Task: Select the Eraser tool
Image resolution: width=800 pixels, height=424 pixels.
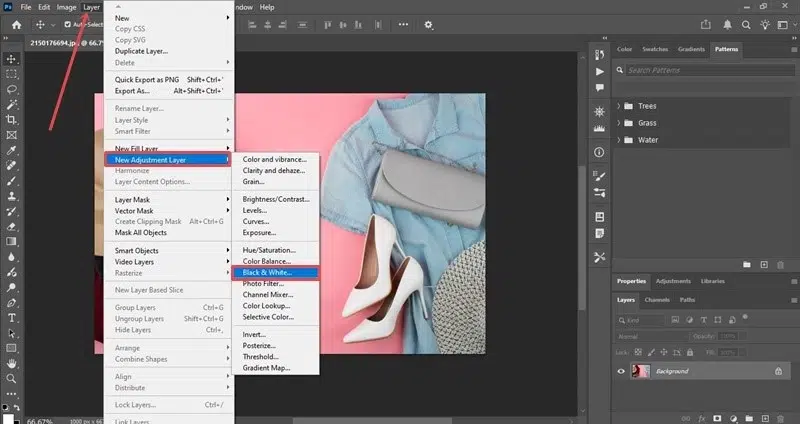Action: [11, 227]
